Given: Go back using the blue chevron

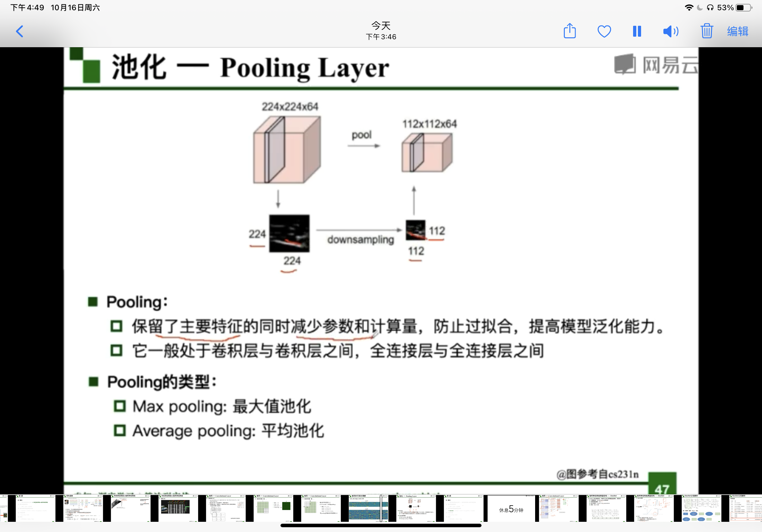Looking at the screenshot, I should tap(20, 32).
